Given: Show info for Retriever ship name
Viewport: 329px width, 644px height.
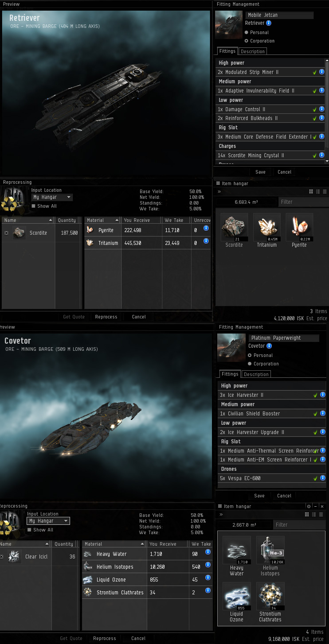Looking at the screenshot, I should click(269, 23).
